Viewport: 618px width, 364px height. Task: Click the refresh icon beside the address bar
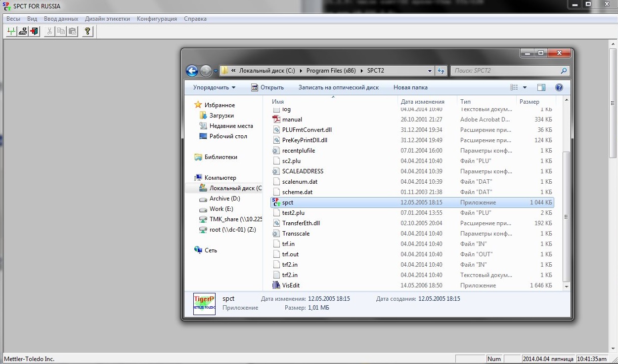pyautogui.click(x=441, y=71)
